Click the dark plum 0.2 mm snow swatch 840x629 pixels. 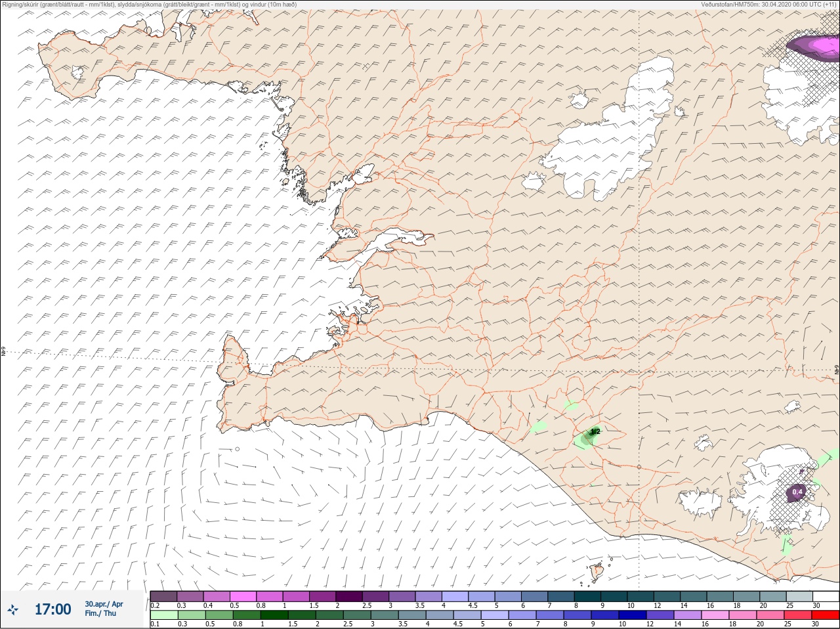point(163,596)
